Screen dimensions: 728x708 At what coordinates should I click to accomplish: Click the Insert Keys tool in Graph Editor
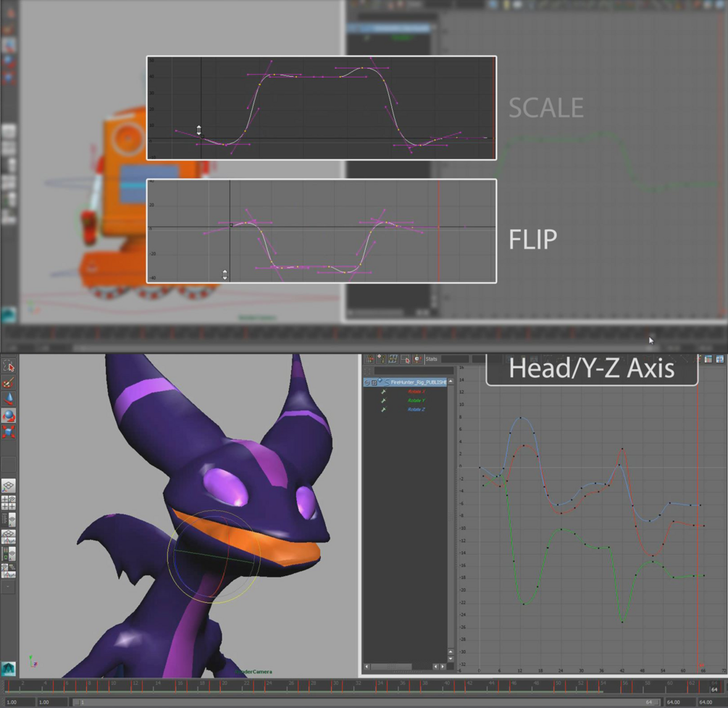click(x=381, y=358)
